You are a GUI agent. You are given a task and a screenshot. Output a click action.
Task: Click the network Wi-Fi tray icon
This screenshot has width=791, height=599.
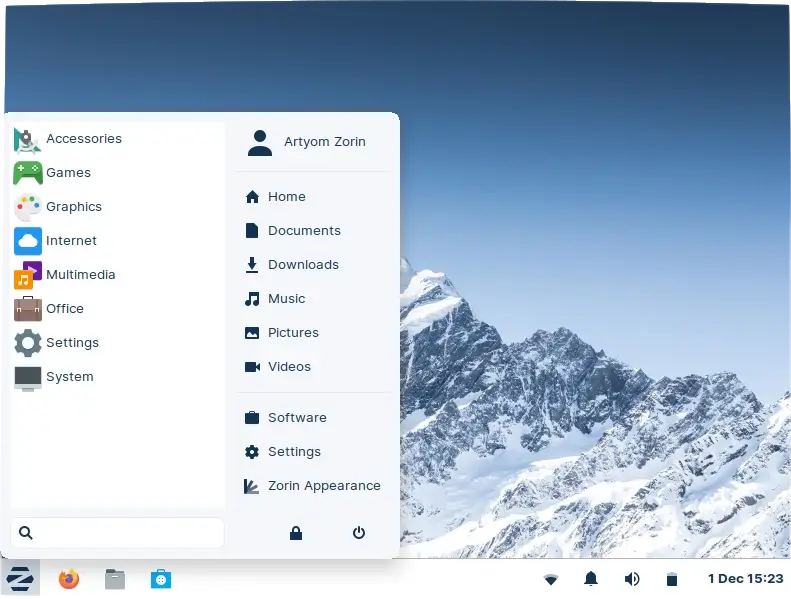551,579
